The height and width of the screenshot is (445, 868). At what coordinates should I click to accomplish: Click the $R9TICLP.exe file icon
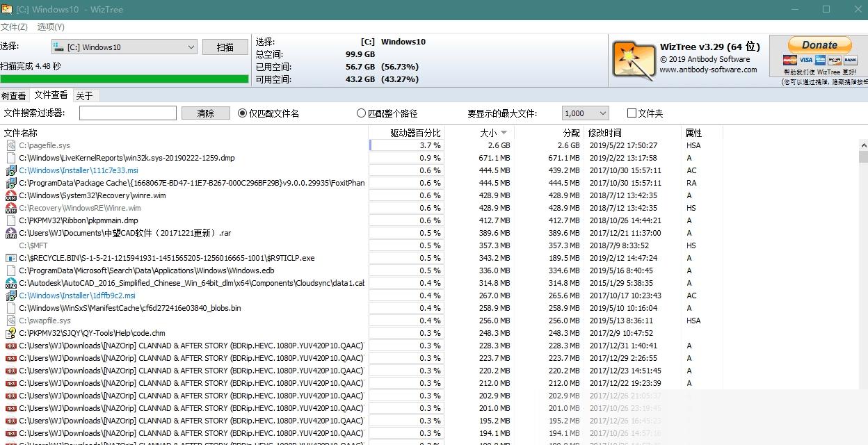(10, 258)
